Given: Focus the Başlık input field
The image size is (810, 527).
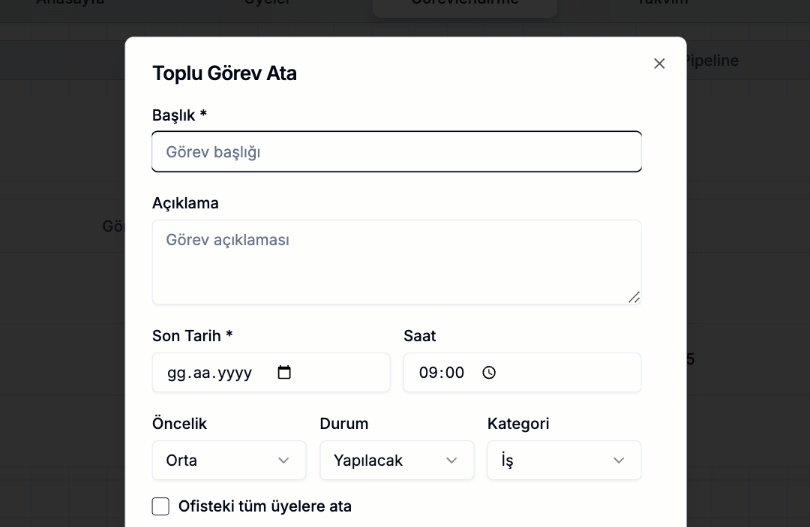Looking at the screenshot, I should 397,151.
